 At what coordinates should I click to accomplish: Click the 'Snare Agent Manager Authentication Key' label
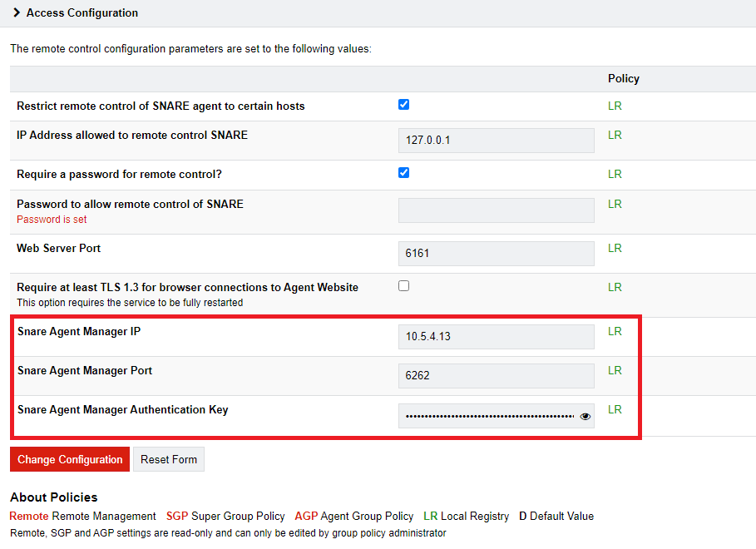(123, 410)
